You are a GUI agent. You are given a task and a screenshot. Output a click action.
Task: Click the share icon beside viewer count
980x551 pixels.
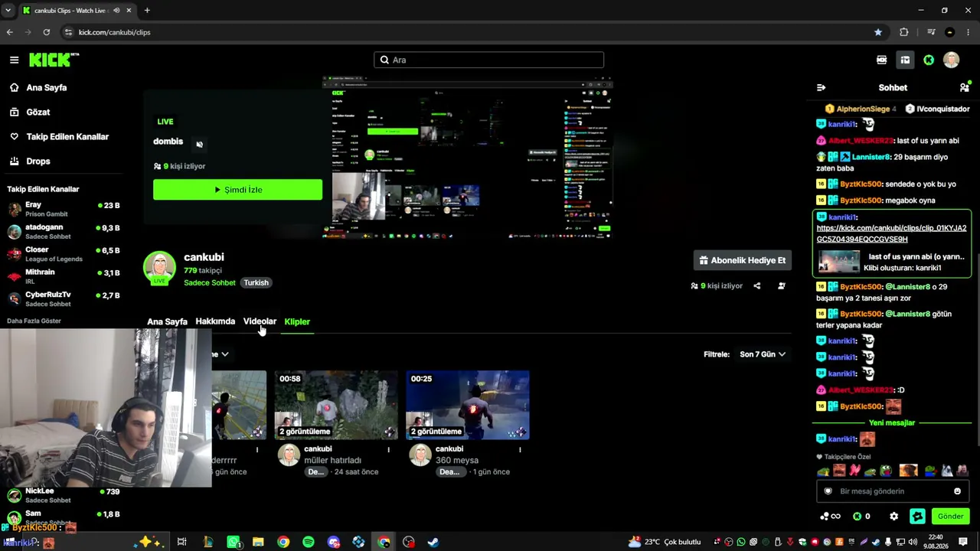click(757, 285)
